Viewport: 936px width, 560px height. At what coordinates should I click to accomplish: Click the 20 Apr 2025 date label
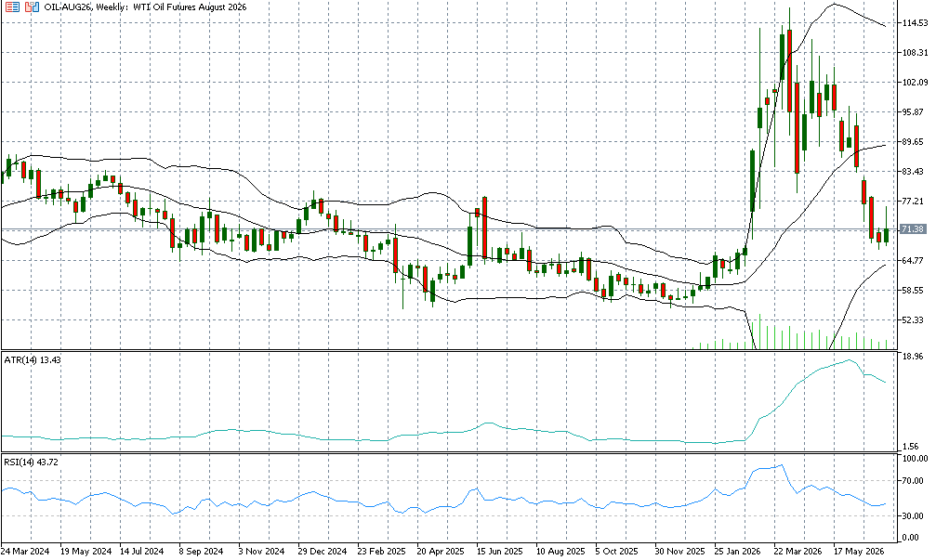point(441,551)
